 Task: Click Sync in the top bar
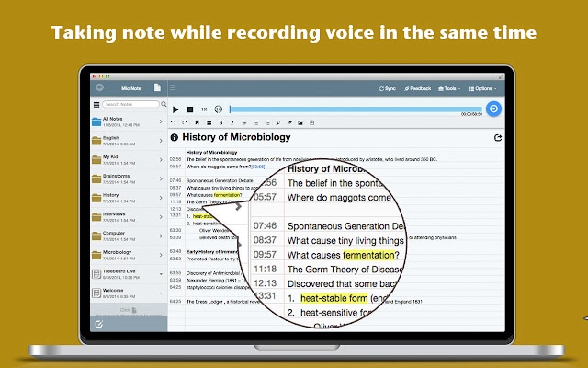[388, 88]
